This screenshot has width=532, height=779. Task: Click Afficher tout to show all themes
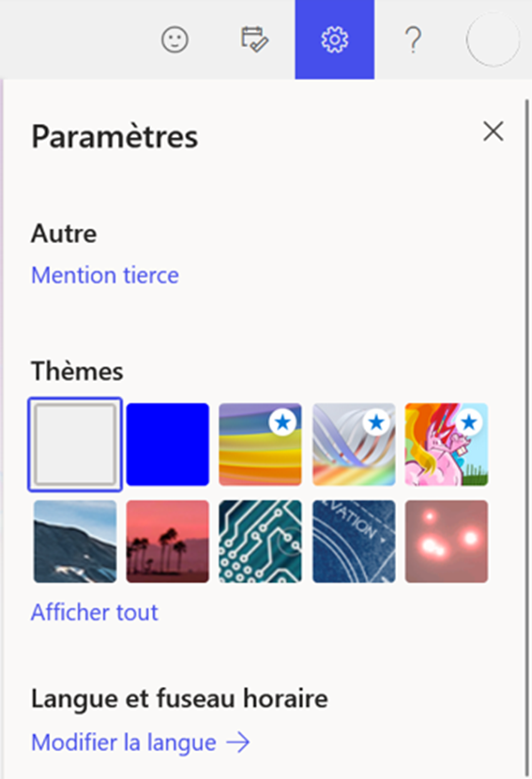click(95, 612)
